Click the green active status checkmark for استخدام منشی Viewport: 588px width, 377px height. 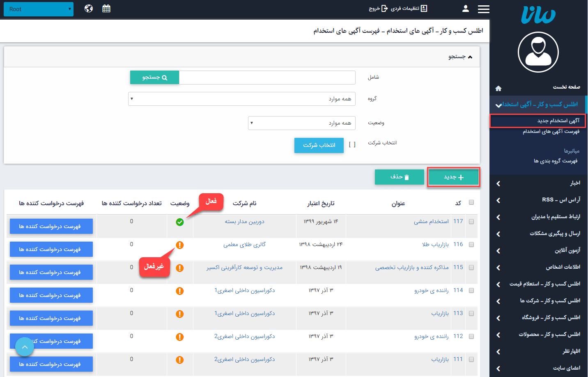pyautogui.click(x=180, y=221)
